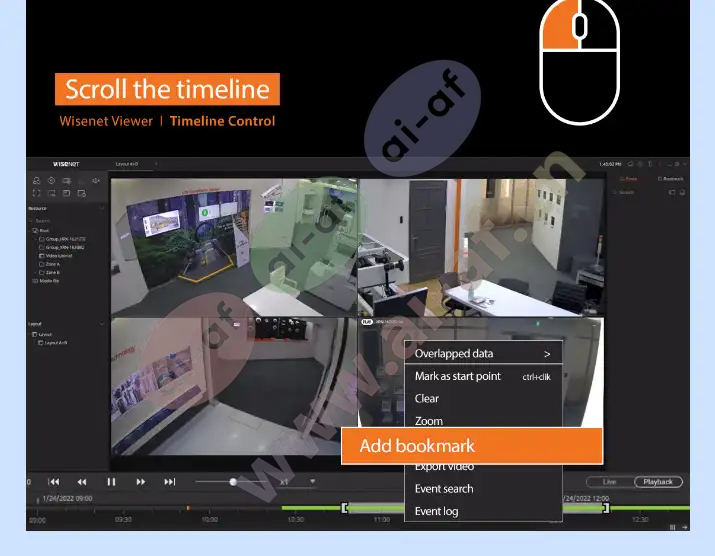
Task: Switch to Playback mode
Action: pyautogui.click(x=658, y=482)
